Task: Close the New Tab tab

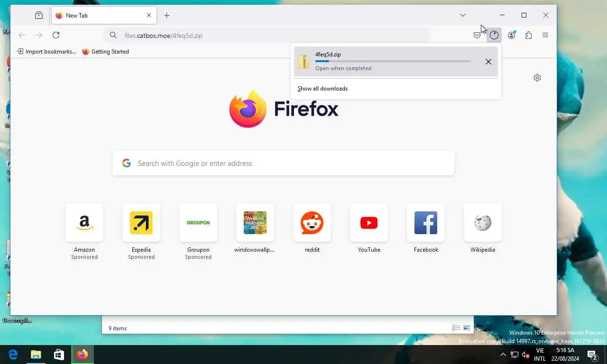Action: coord(149,15)
